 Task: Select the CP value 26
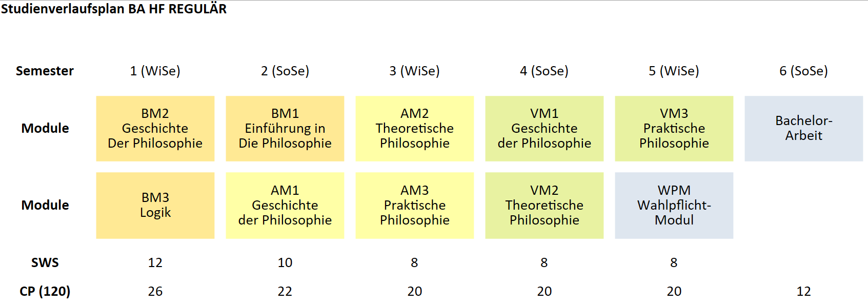click(155, 291)
